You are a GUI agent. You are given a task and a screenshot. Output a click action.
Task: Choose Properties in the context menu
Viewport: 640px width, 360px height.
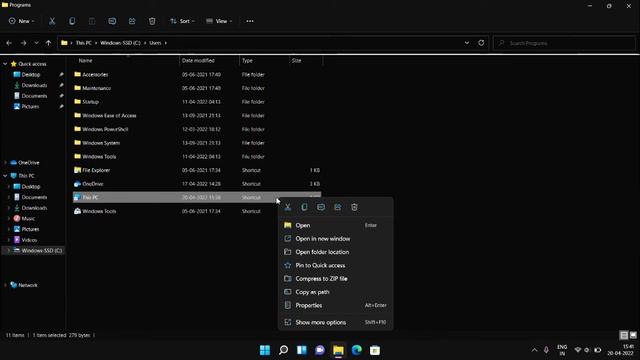(335, 305)
